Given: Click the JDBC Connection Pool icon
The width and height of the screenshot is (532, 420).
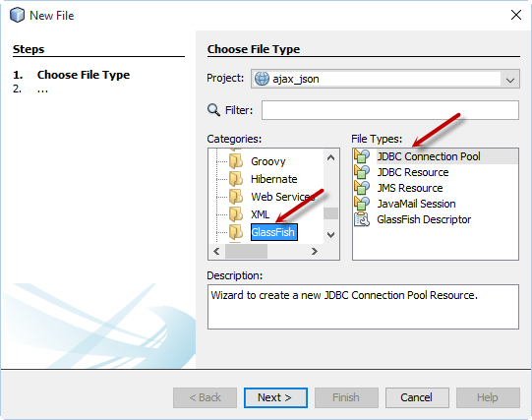Looking at the screenshot, I should coord(362,156).
